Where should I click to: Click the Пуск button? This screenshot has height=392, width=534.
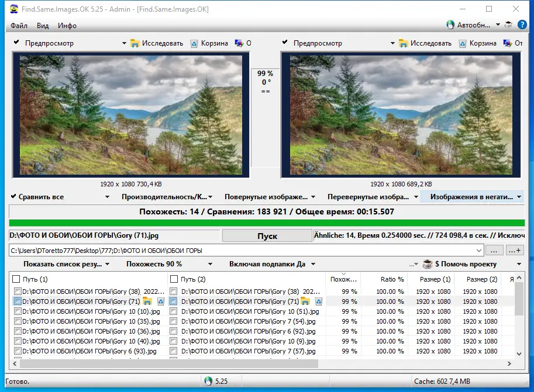(x=267, y=236)
